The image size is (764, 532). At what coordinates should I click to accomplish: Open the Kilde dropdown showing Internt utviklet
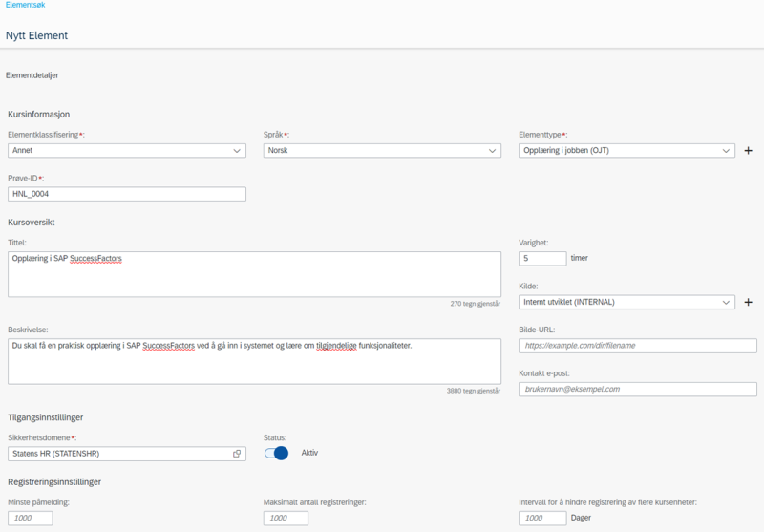pyautogui.click(x=626, y=302)
